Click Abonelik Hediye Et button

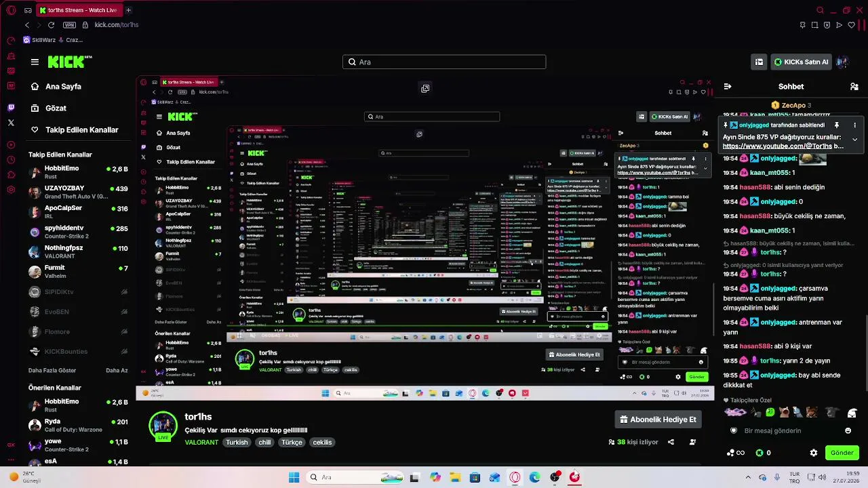[658, 420]
